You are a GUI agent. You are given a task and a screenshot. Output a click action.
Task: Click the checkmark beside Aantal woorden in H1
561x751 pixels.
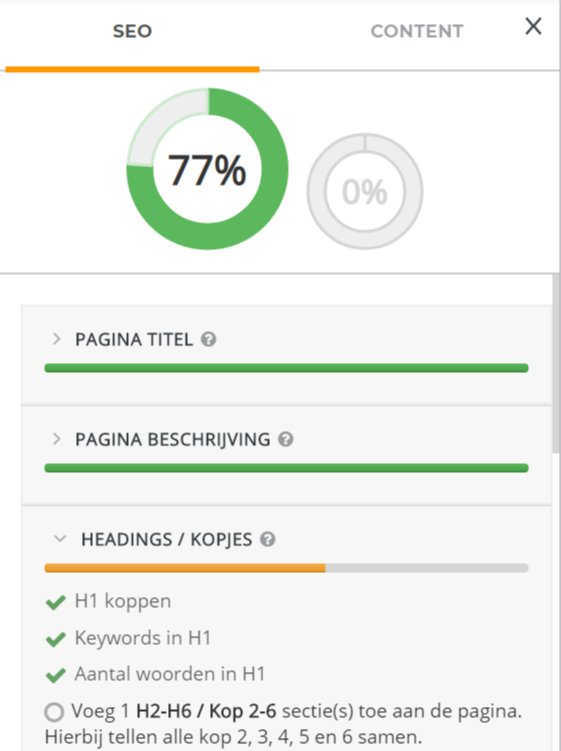click(x=56, y=675)
